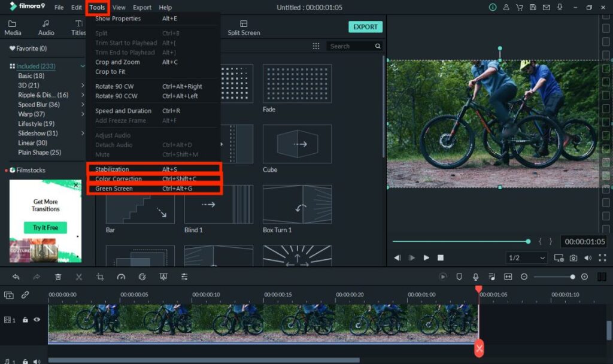Expand the Ripple & Dis... (16) arrow
Viewport: 613px width, 364px height.
coord(83,95)
